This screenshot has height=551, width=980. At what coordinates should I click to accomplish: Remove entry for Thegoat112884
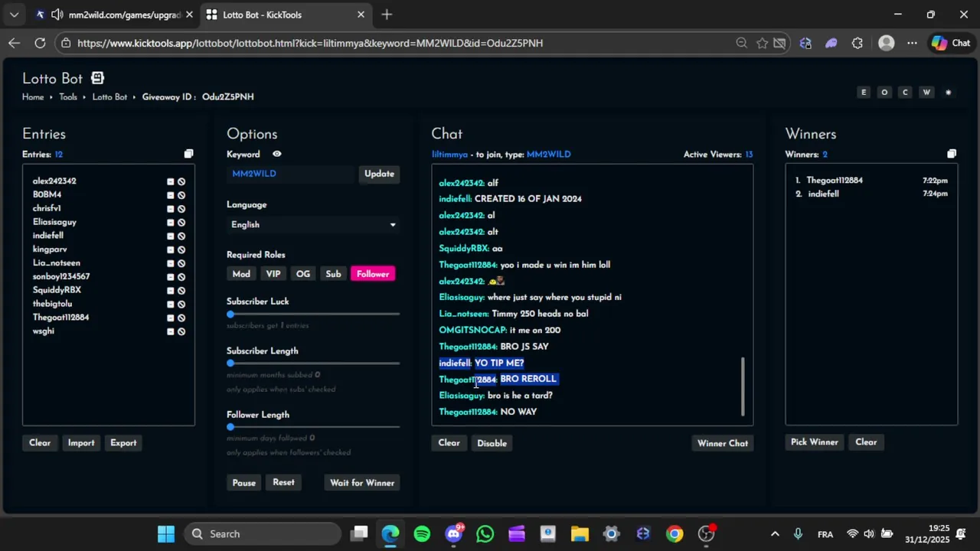click(x=171, y=318)
